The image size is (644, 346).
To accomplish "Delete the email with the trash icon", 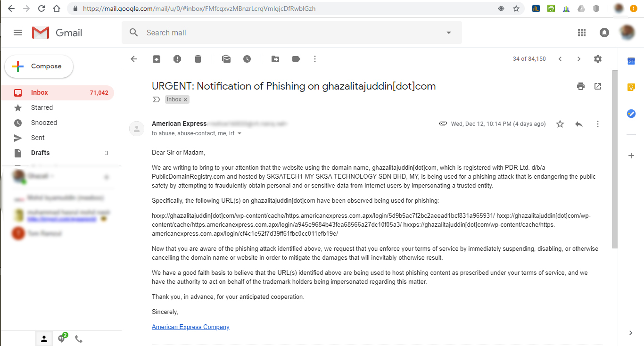I will pyautogui.click(x=198, y=59).
